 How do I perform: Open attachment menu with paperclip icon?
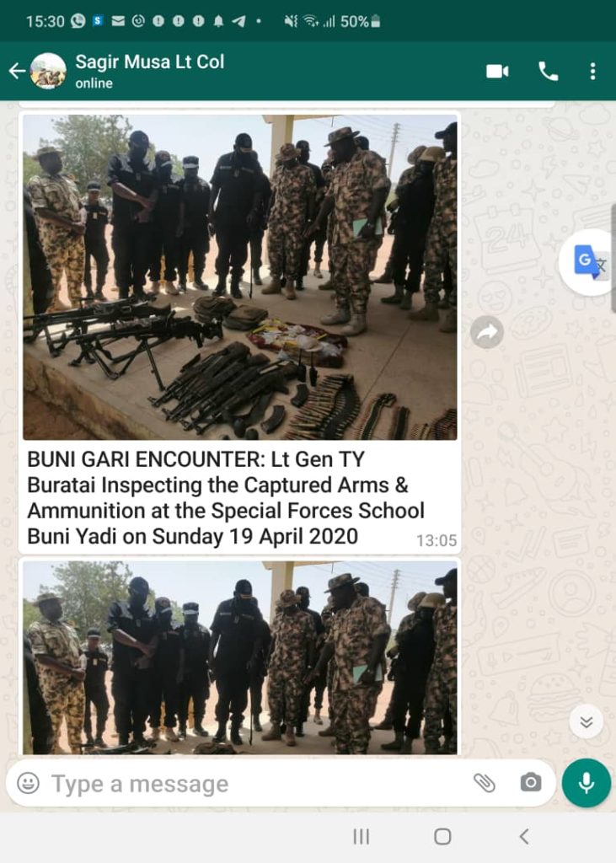(485, 783)
